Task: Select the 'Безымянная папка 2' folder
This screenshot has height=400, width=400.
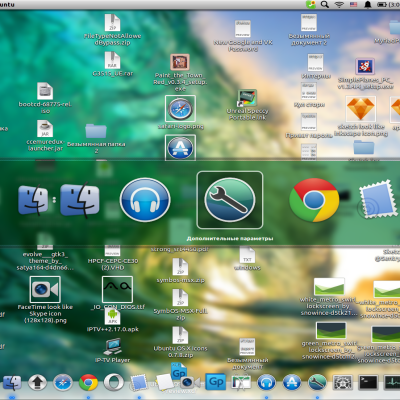Action: [x=96, y=139]
